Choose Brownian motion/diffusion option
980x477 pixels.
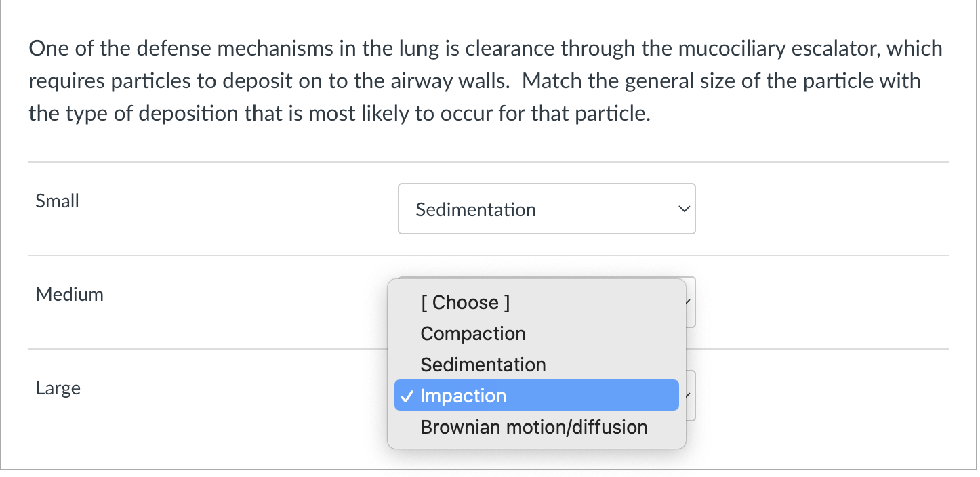pyautogui.click(x=533, y=427)
